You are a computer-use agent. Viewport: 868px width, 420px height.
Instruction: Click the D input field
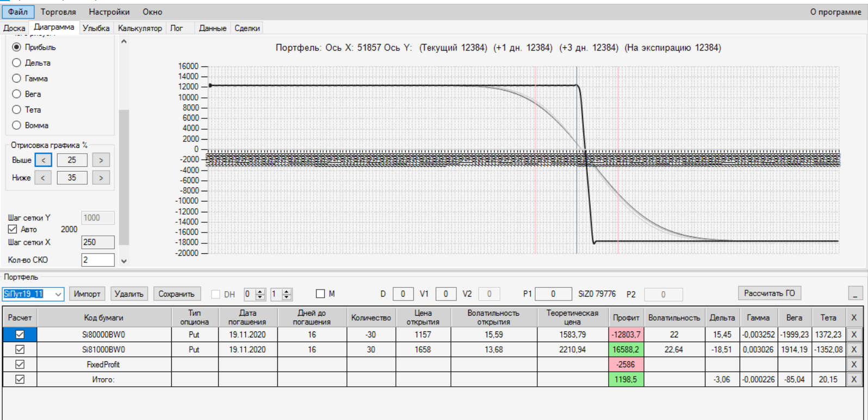(x=403, y=294)
